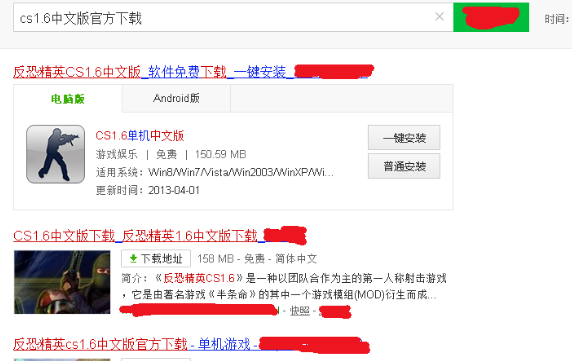The width and height of the screenshot is (572, 361).
Task: Open the 反恐精英cs1.6中文版官方下载 - 单机游戏 link
Action: (x=191, y=344)
